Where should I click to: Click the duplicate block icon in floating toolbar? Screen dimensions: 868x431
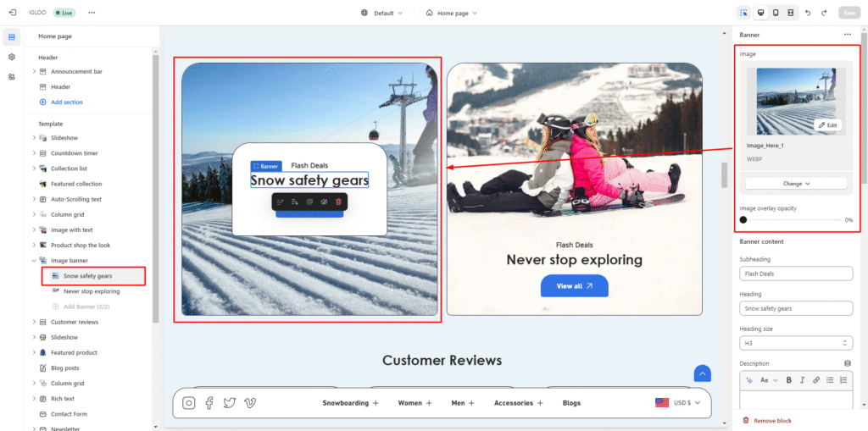309,202
